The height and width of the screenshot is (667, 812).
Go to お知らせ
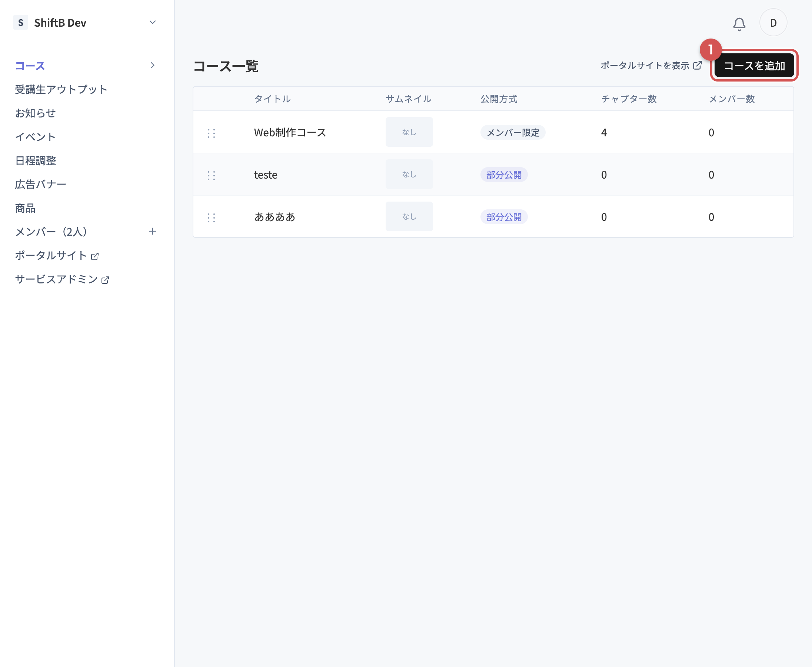(x=35, y=113)
